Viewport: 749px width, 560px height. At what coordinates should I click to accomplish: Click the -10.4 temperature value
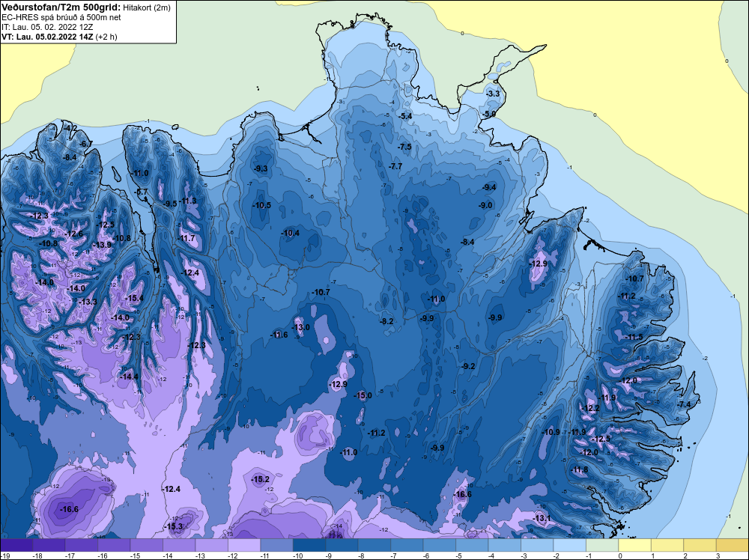[290, 233]
